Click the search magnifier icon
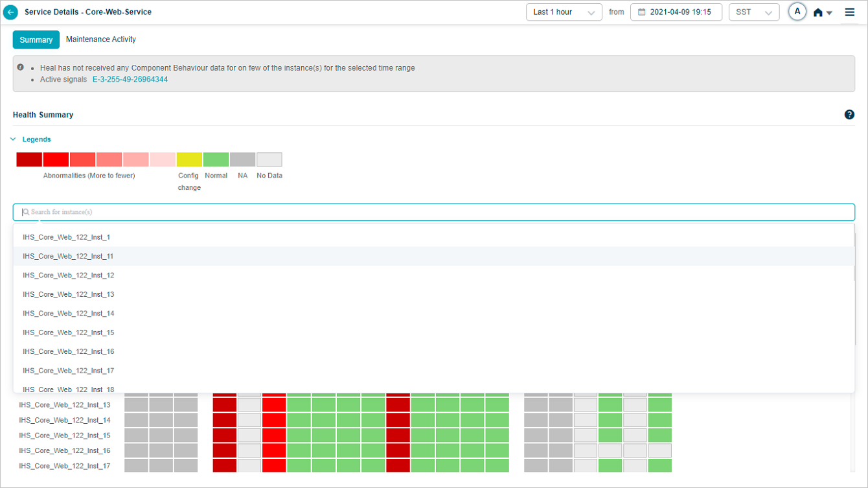The height and width of the screenshot is (488, 868). pos(26,212)
